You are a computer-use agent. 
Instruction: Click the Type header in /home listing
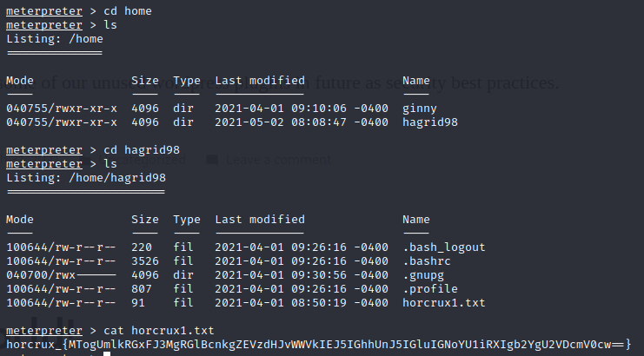[187, 81]
